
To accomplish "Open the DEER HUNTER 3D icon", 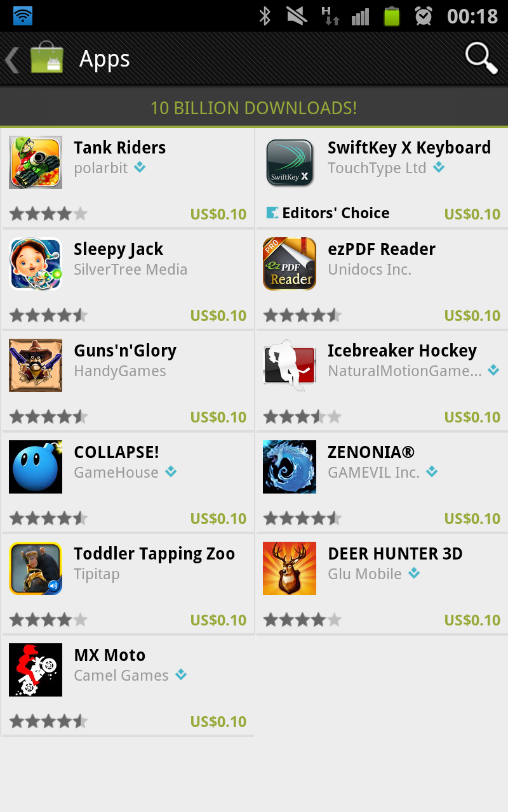I will [290, 568].
